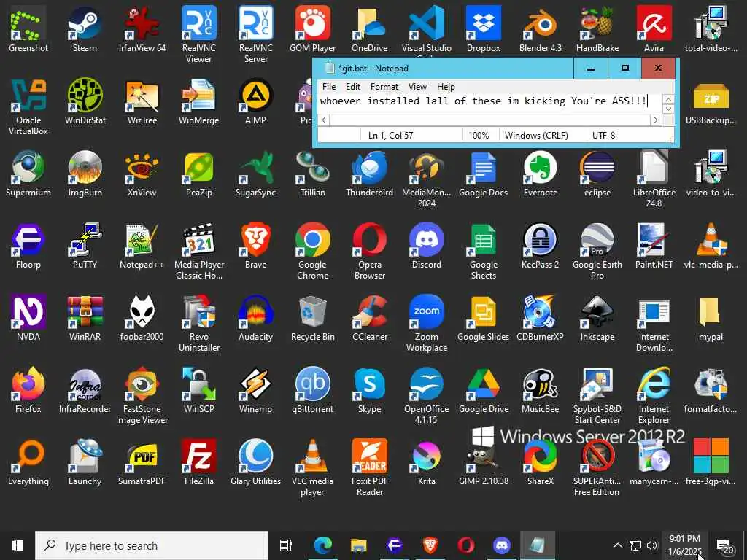Click the Thunderbird shortcut
The height and width of the screenshot is (560, 747).
click(370, 174)
